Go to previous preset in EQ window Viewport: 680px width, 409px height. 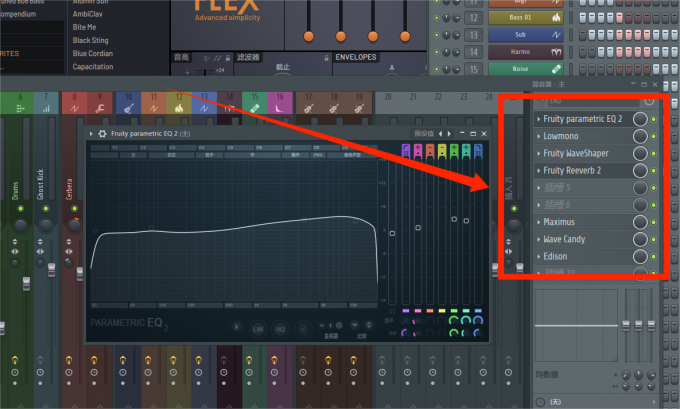441,134
